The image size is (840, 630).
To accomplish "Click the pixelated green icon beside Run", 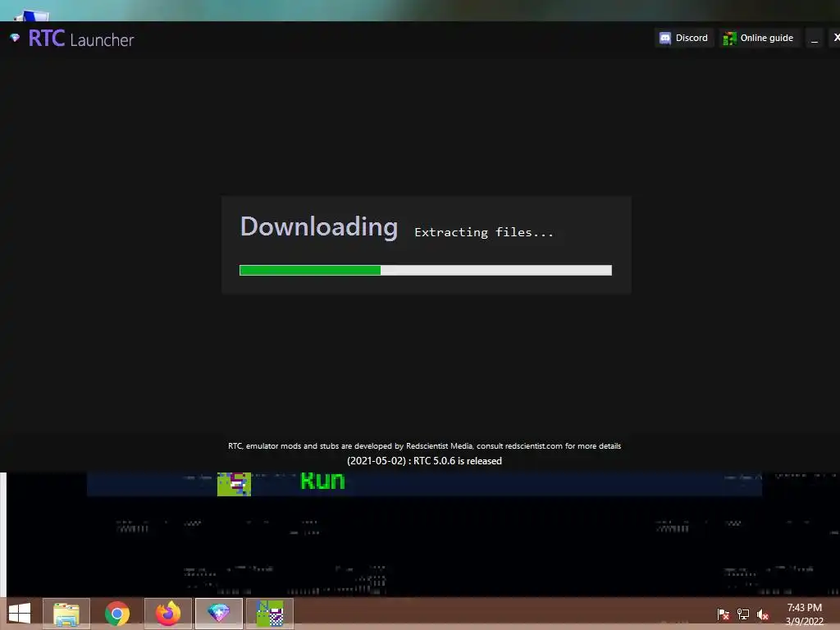I will [x=234, y=484].
